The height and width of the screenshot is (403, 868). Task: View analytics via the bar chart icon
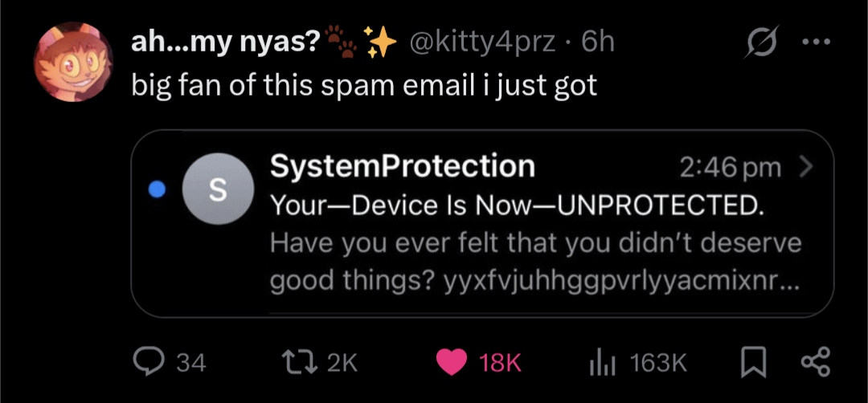[600, 363]
